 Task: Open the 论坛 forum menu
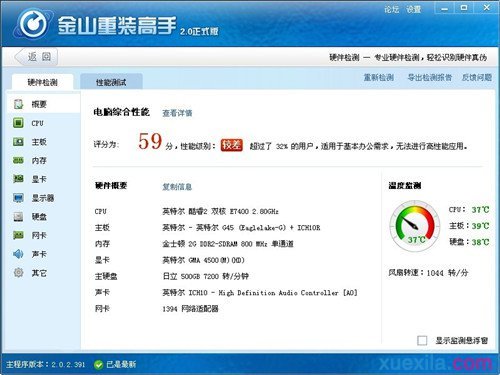point(391,9)
